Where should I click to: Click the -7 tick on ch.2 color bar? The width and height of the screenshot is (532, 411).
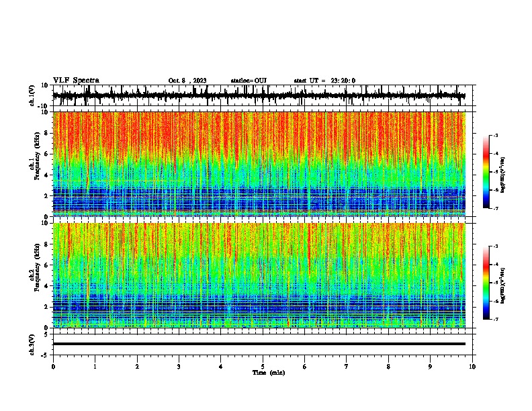click(x=495, y=319)
